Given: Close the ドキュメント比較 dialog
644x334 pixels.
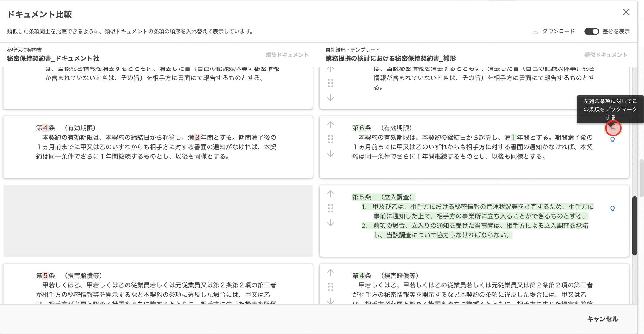Looking at the screenshot, I should [626, 12].
